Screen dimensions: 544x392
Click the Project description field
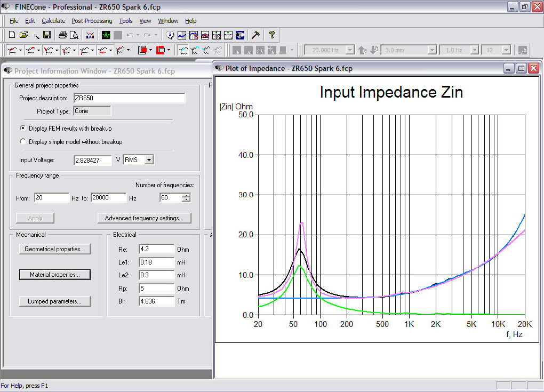(x=130, y=98)
